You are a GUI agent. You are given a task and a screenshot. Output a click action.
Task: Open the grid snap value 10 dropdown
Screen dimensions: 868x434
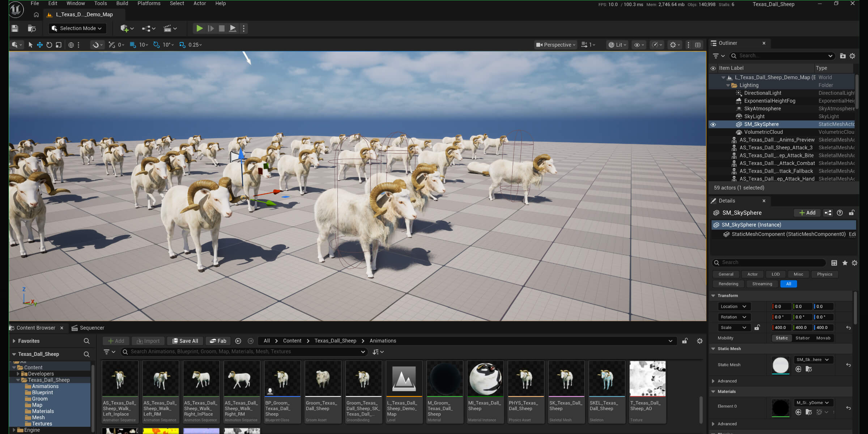tap(144, 45)
